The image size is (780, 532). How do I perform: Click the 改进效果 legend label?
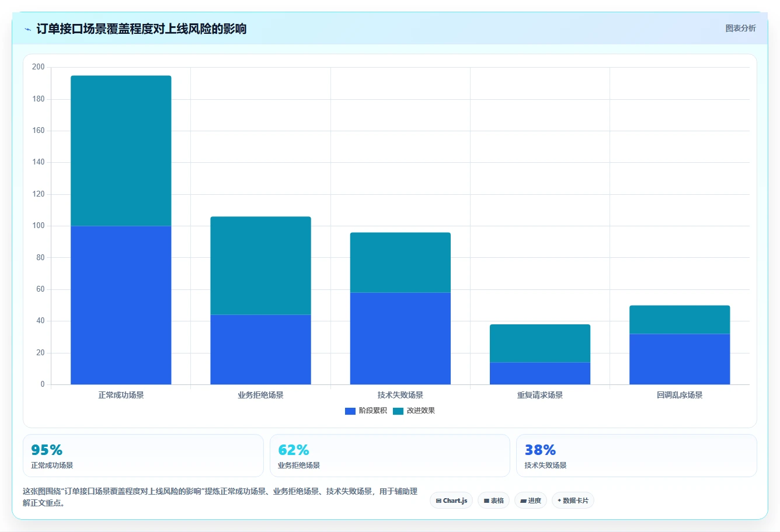click(x=420, y=411)
